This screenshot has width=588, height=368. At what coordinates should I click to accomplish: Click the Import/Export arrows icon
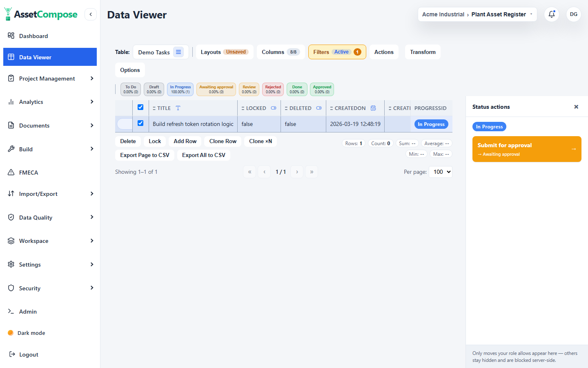click(x=11, y=193)
